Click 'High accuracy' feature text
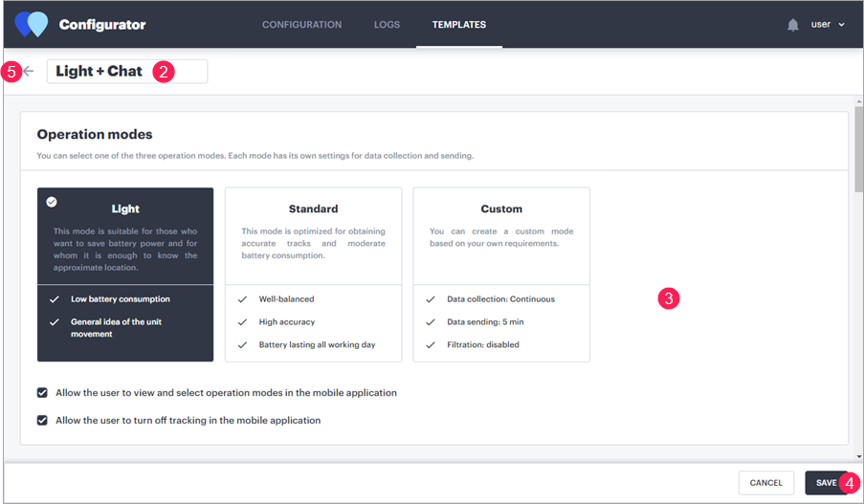Screen dimensions: 864x504 tap(287, 322)
